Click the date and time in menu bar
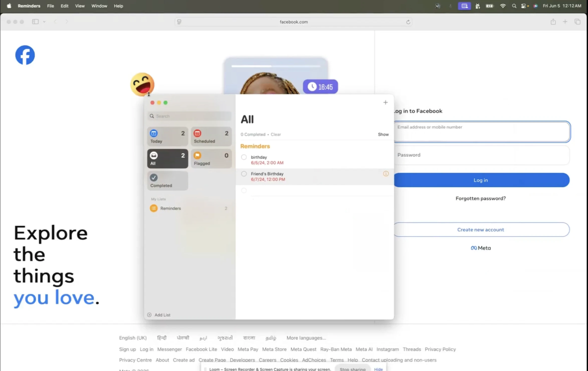This screenshot has width=588, height=371. 562,6
